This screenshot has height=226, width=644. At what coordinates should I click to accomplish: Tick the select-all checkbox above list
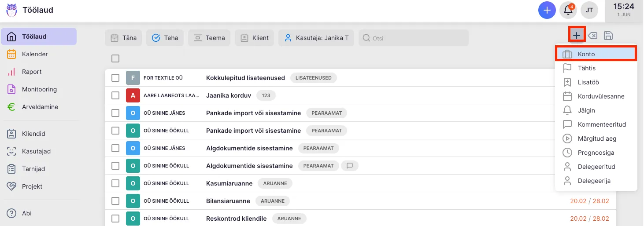(115, 58)
